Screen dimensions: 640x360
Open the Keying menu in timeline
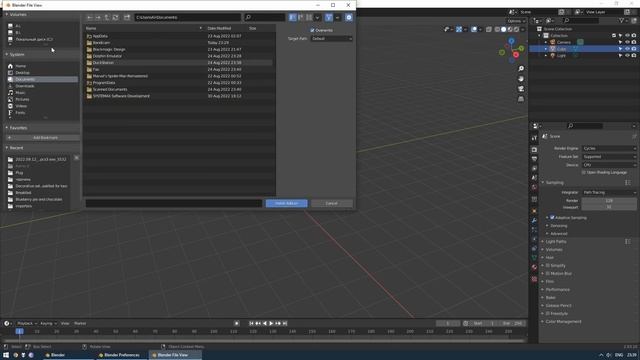click(48, 323)
